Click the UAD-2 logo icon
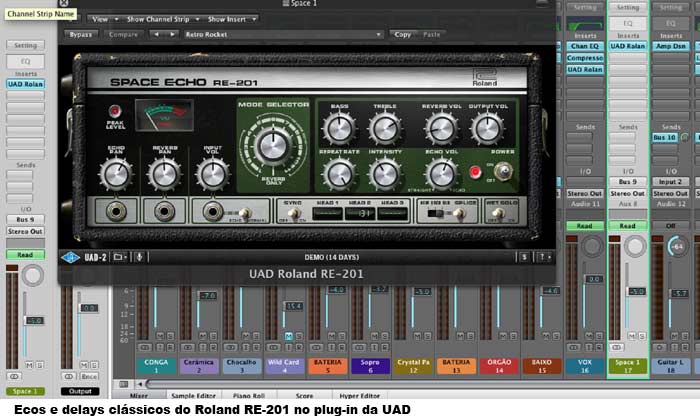The width and height of the screenshot is (700, 420). click(x=70, y=258)
